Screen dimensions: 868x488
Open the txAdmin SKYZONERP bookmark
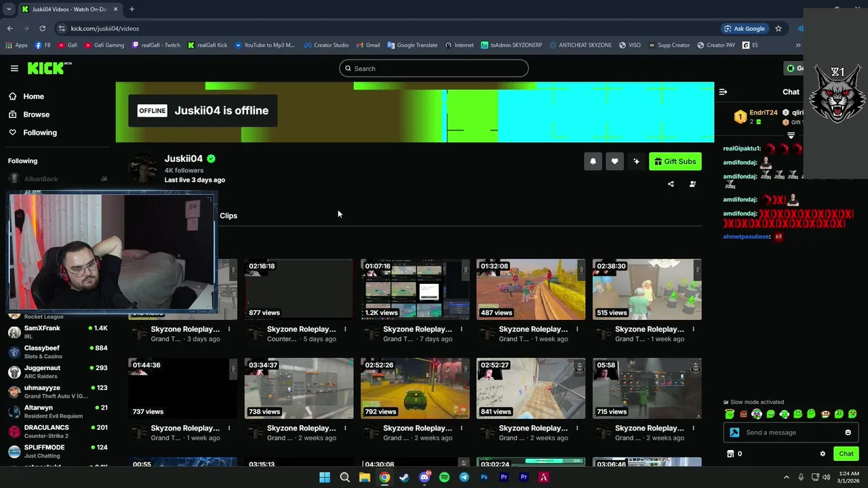point(511,45)
